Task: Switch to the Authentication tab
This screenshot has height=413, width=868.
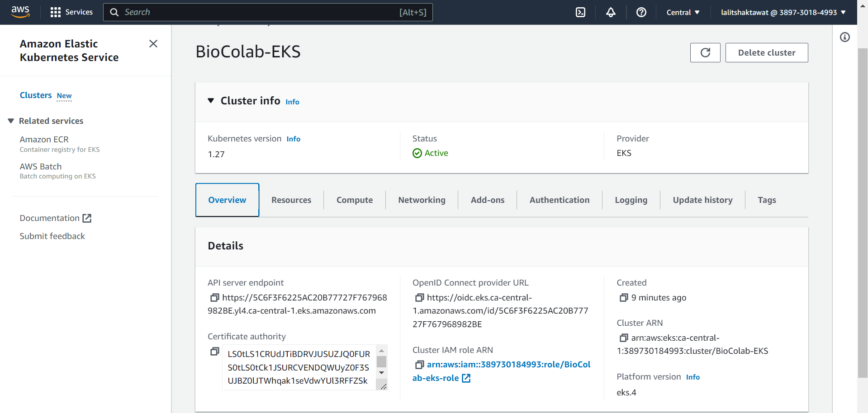Action: (x=560, y=200)
